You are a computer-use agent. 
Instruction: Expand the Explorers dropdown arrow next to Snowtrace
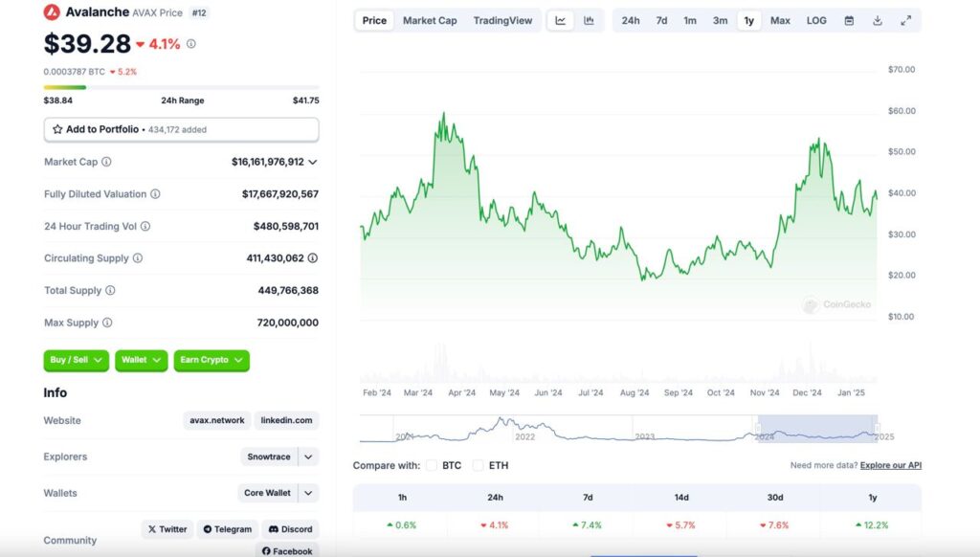pyautogui.click(x=308, y=457)
